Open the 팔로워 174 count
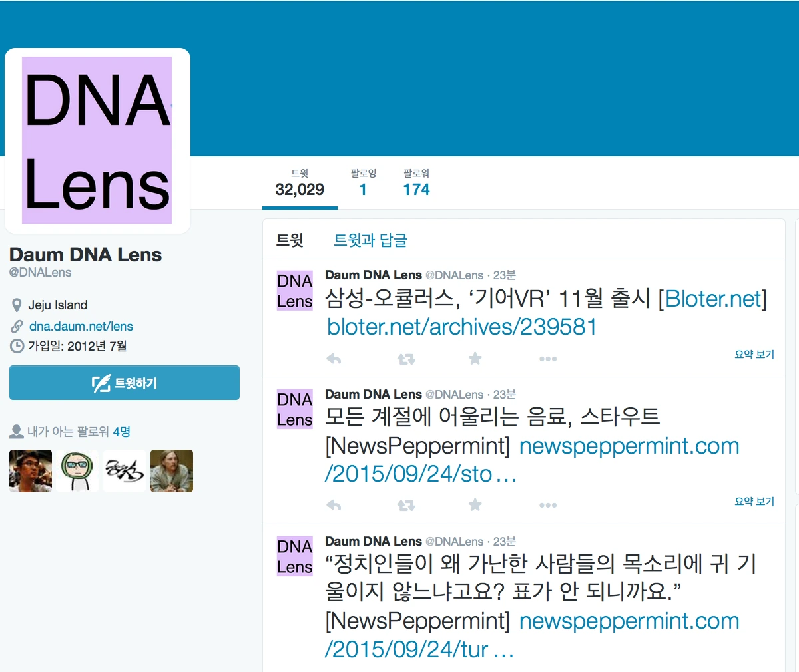The height and width of the screenshot is (672, 799). [x=416, y=183]
